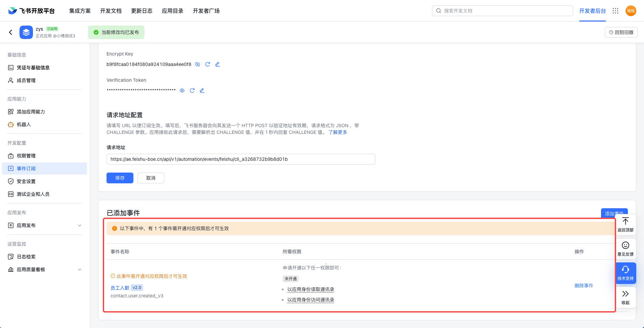Open the 了解更多 link
Screen dimensions: 644x328
click(x=338, y=132)
